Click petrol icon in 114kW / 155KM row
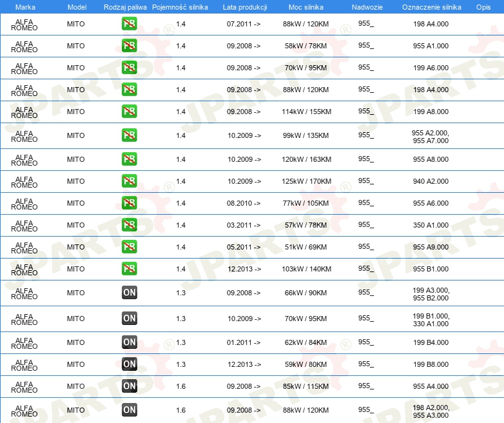 coord(129,112)
